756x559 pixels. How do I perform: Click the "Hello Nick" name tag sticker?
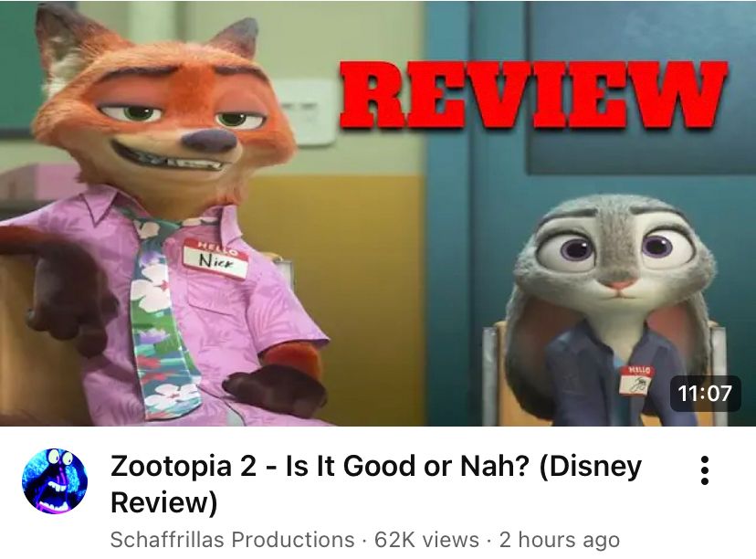point(215,258)
